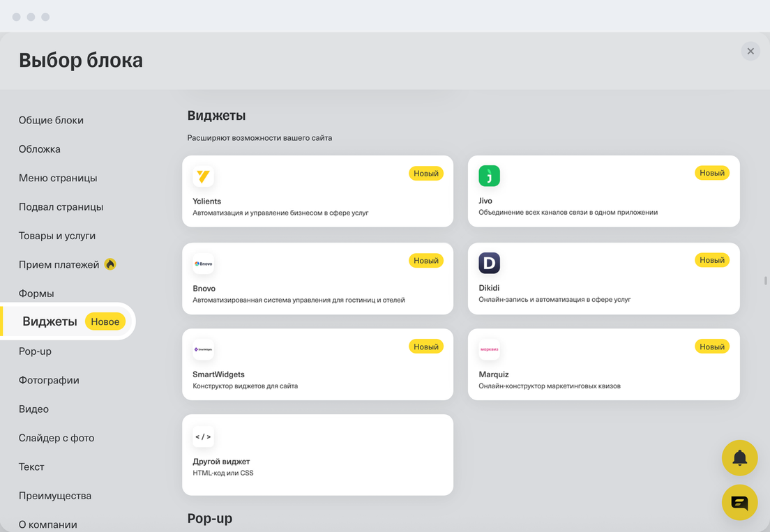Click the vertical scrollbar handle at right edge

tap(766, 281)
